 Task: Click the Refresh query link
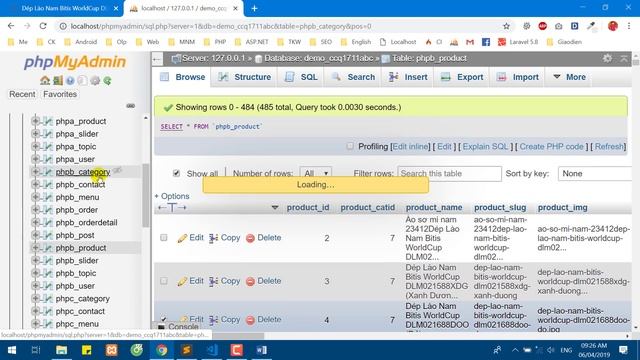pos(609,147)
